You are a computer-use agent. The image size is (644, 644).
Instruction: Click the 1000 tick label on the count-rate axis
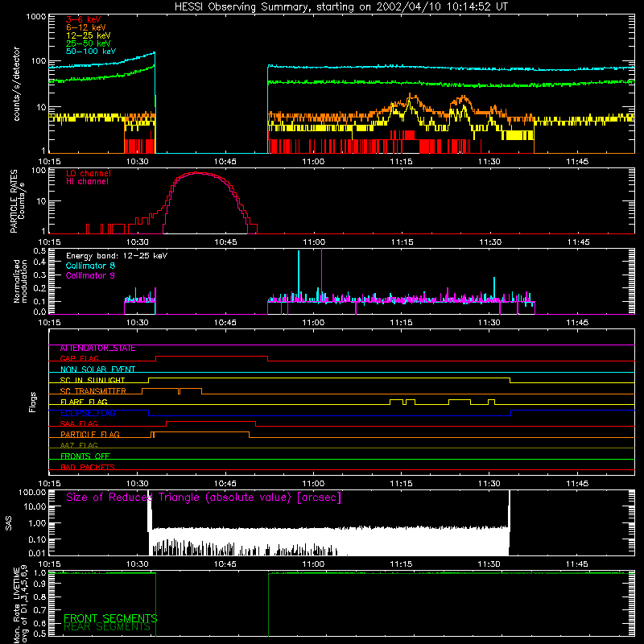pyautogui.click(x=36, y=17)
